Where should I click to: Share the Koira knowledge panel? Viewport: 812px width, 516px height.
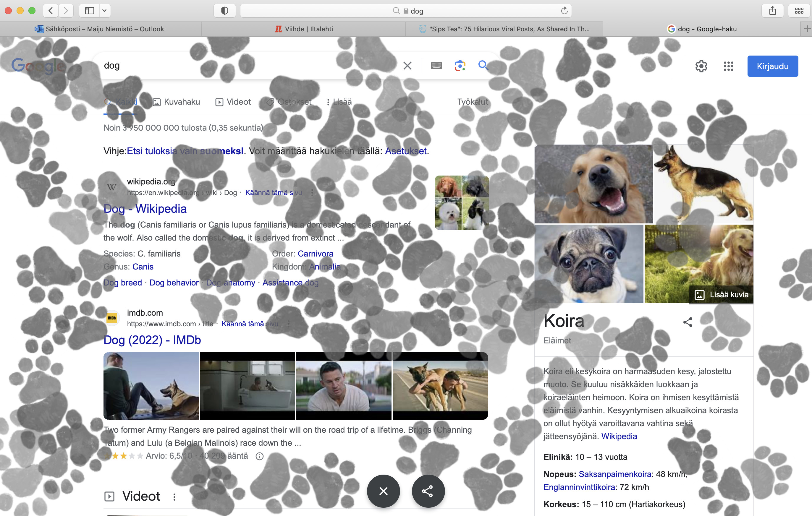tap(688, 322)
